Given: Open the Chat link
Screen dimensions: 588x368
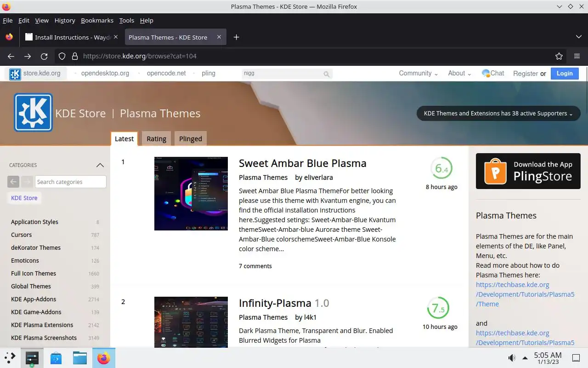Looking at the screenshot, I should click(493, 73).
